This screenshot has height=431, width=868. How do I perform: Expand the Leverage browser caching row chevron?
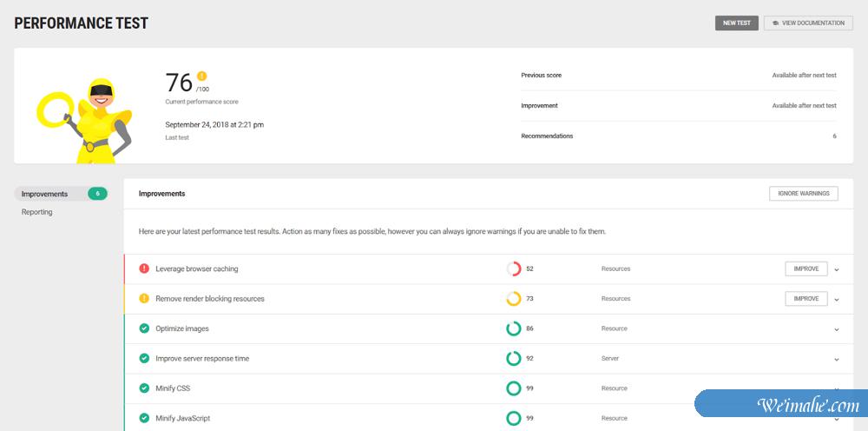coord(837,269)
